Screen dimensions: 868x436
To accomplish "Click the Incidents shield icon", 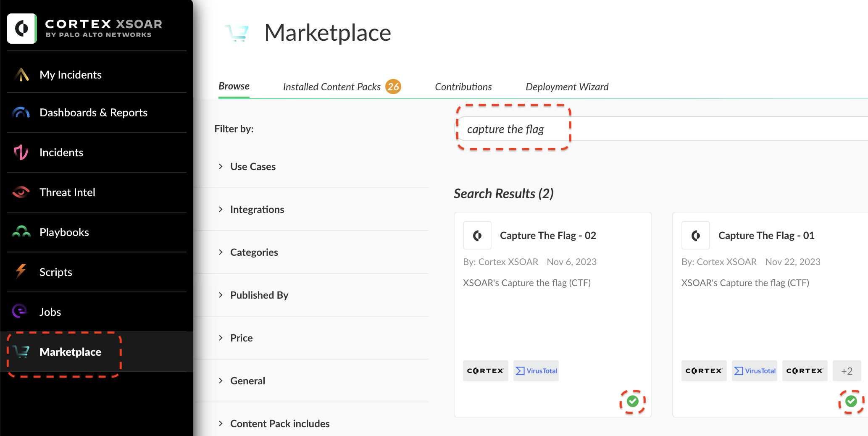I will click(x=21, y=152).
